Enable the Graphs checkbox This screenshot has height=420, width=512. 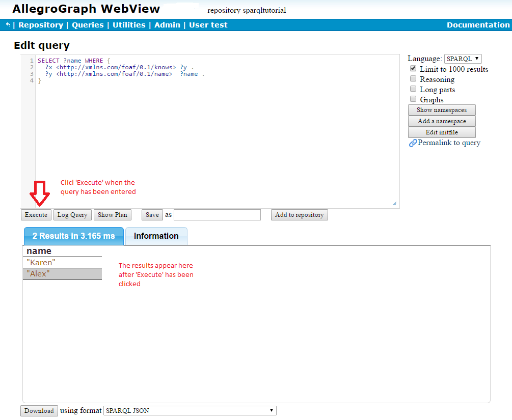click(413, 99)
